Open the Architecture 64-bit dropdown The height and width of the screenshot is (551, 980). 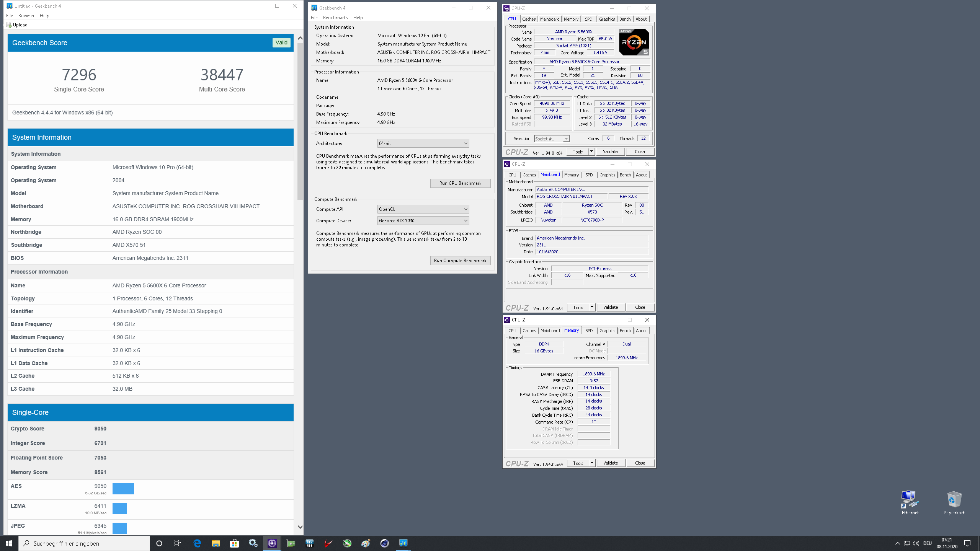tap(423, 143)
